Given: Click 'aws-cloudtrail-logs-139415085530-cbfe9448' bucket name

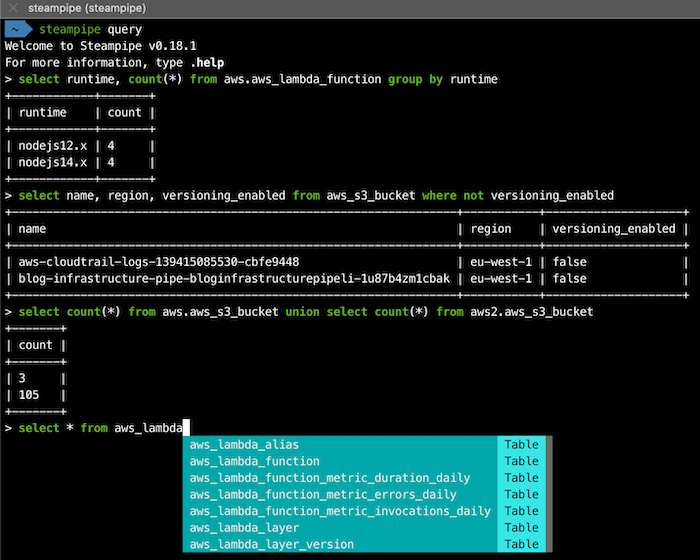Looking at the screenshot, I should click(x=159, y=262).
